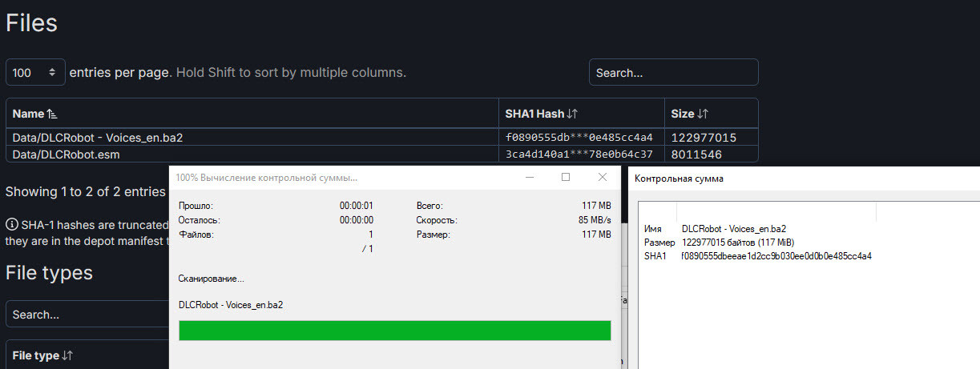Click the size value 8011546
The height and width of the screenshot is (369, 980).
(699, 154)
